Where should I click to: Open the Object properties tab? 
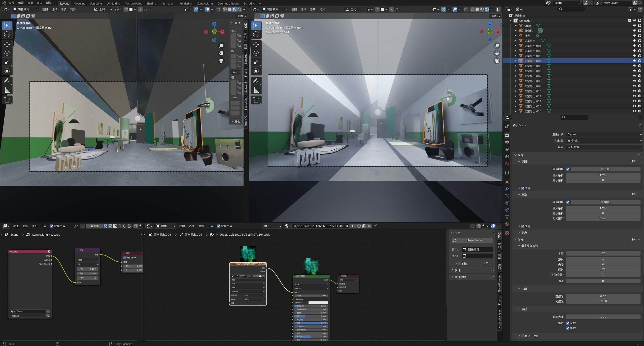pyautogui.click(x=507, y=182)
